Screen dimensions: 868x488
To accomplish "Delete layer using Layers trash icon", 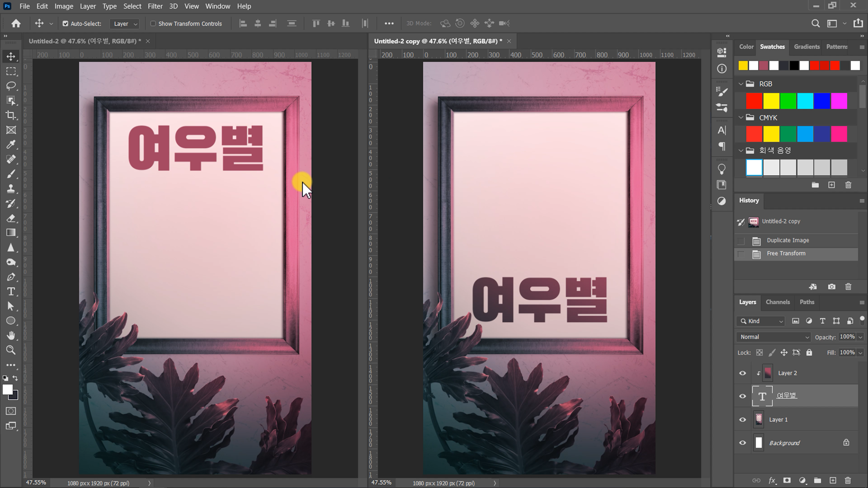I will [x=848, y=480].
